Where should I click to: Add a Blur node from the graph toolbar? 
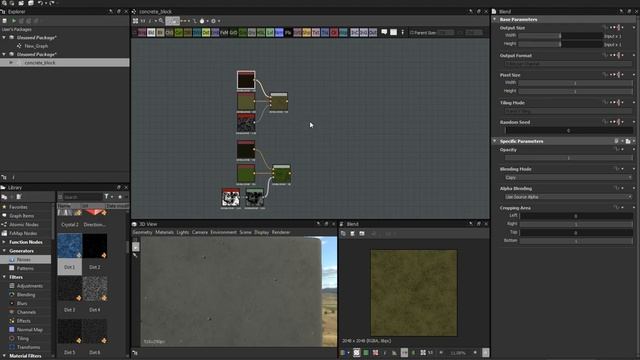[160, 32]
